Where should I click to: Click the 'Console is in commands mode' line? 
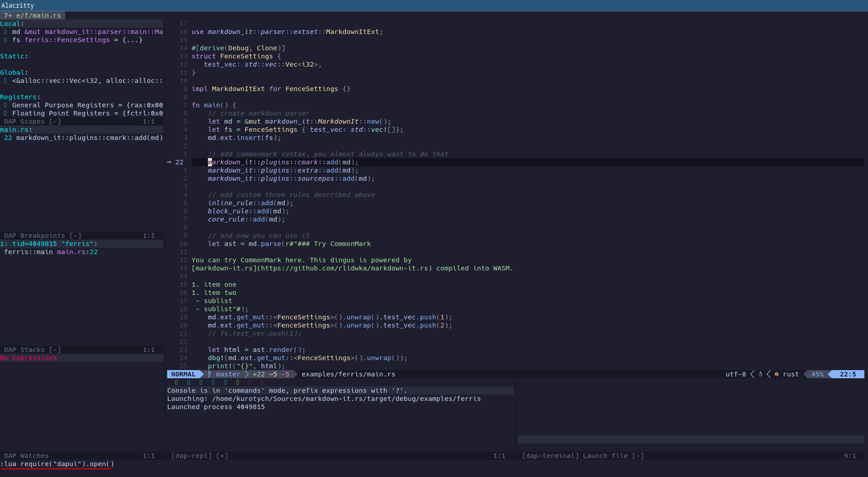(x=287, y=390)
